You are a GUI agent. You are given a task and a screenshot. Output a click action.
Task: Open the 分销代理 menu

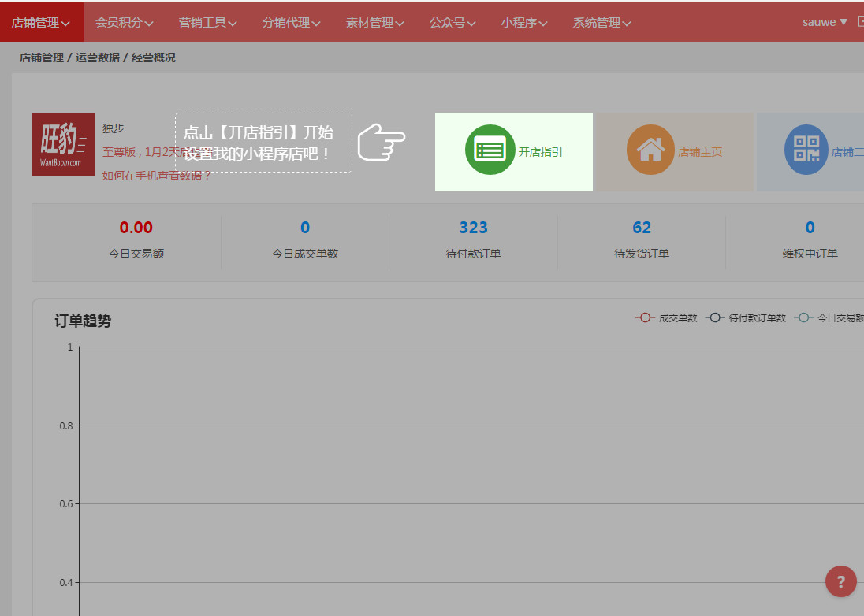pyautogui.click(x=292, y=23)
